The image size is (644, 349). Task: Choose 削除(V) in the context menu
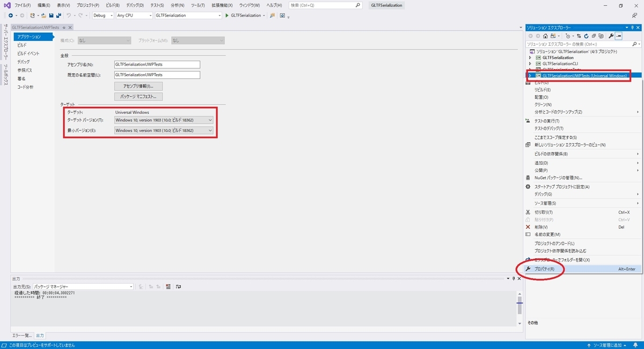[x=582, y=227]
